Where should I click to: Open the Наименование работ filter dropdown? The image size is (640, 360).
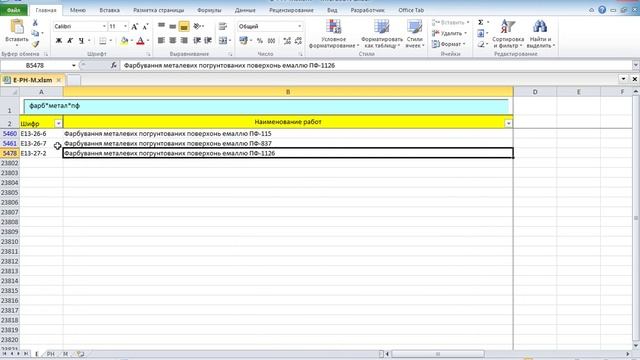tap(508, 123)
